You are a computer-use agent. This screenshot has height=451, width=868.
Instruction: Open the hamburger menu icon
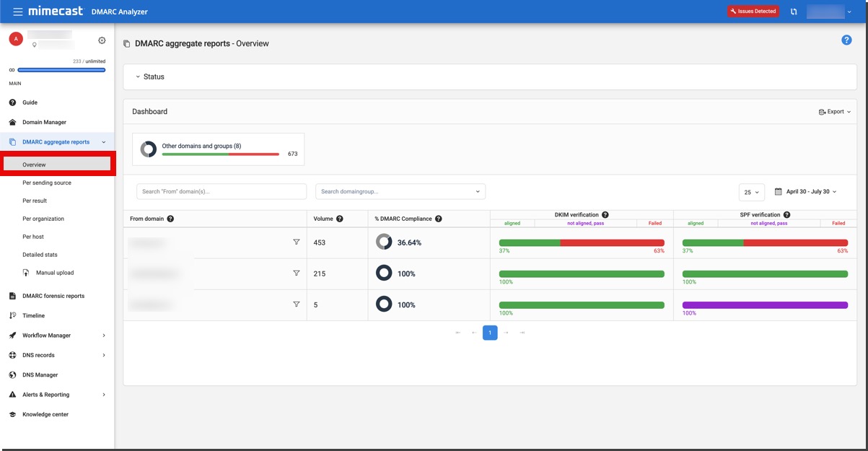(x=17, y=12)
